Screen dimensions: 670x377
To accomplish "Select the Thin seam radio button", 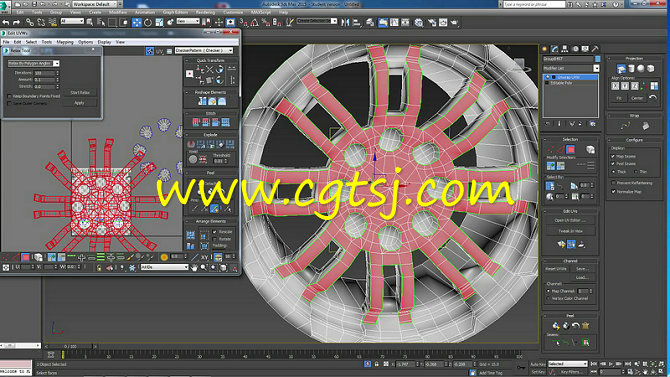I will [636, 171].
